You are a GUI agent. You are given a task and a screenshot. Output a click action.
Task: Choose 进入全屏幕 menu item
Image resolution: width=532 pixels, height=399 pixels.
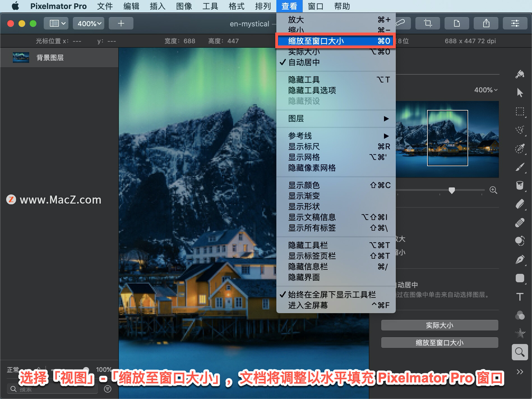click(x=336, y=305)
